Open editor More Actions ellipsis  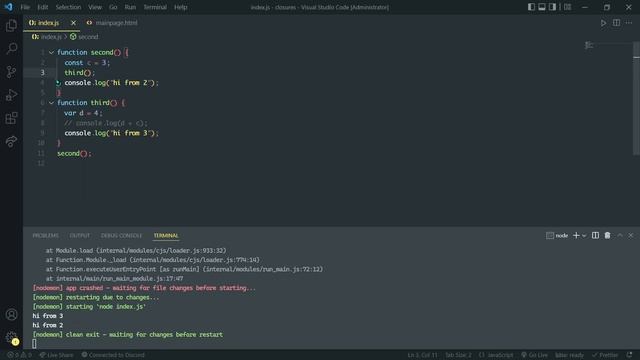point(629,23)
